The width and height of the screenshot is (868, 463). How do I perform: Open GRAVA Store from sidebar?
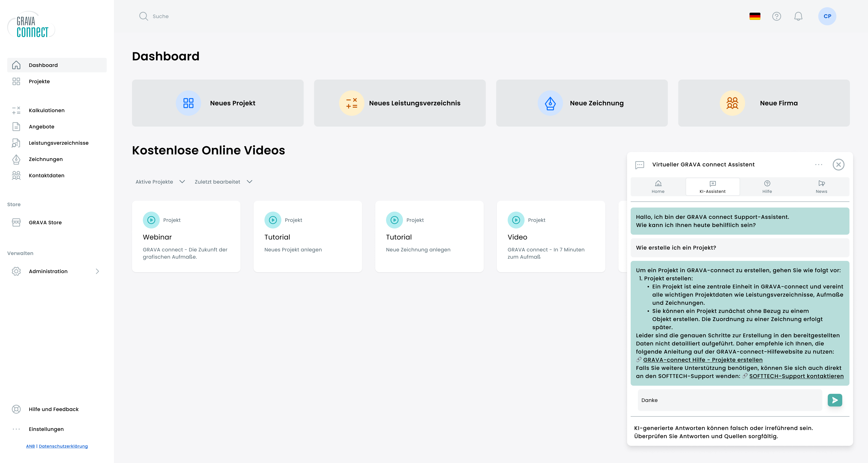(45, 222)
